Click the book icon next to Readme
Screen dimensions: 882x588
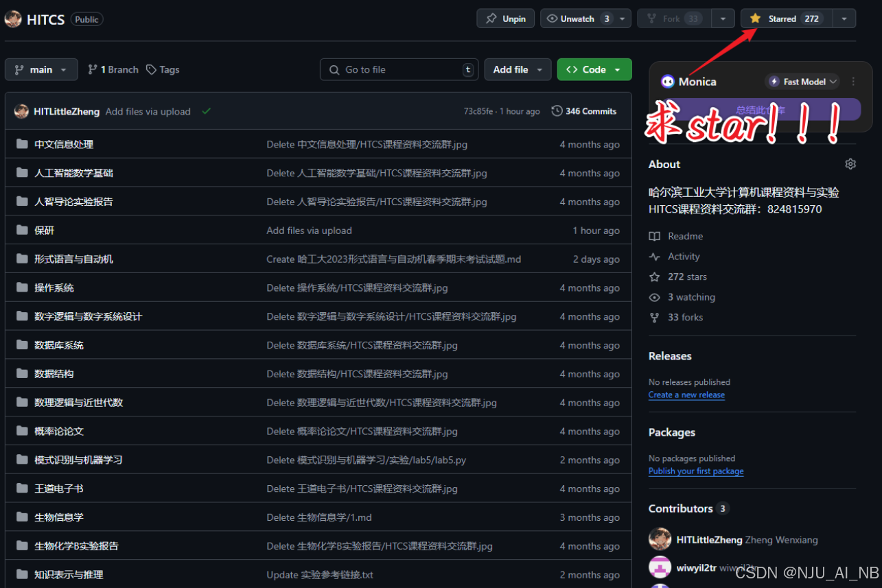pos(654,236)
